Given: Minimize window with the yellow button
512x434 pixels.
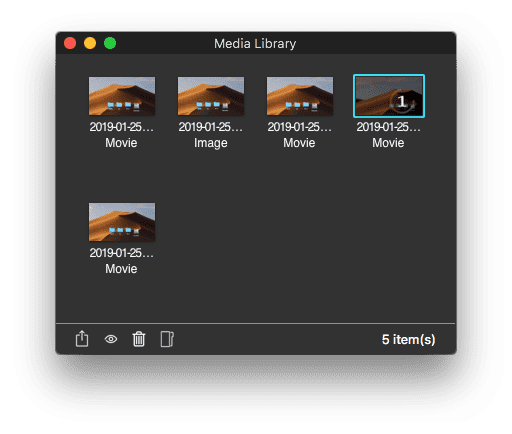Looking at the screenshot, I should [x=90, y=43].
